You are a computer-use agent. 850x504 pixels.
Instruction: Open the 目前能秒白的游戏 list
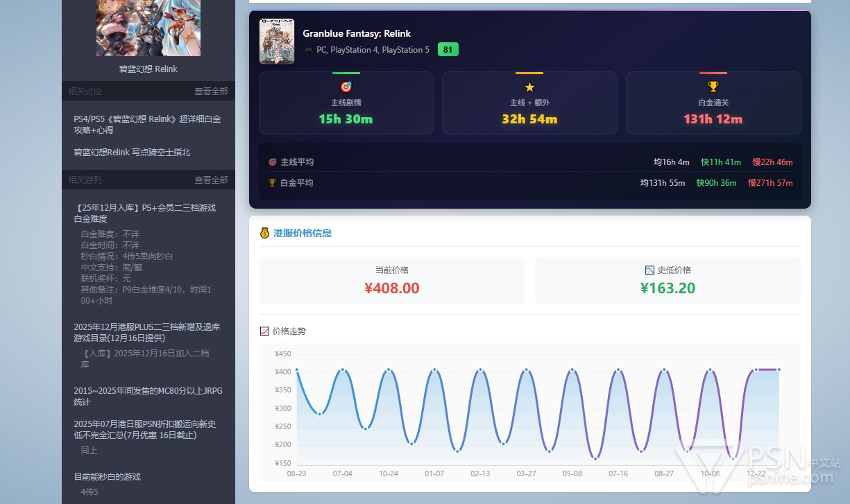pyautogui.click(x=107, y=476)
